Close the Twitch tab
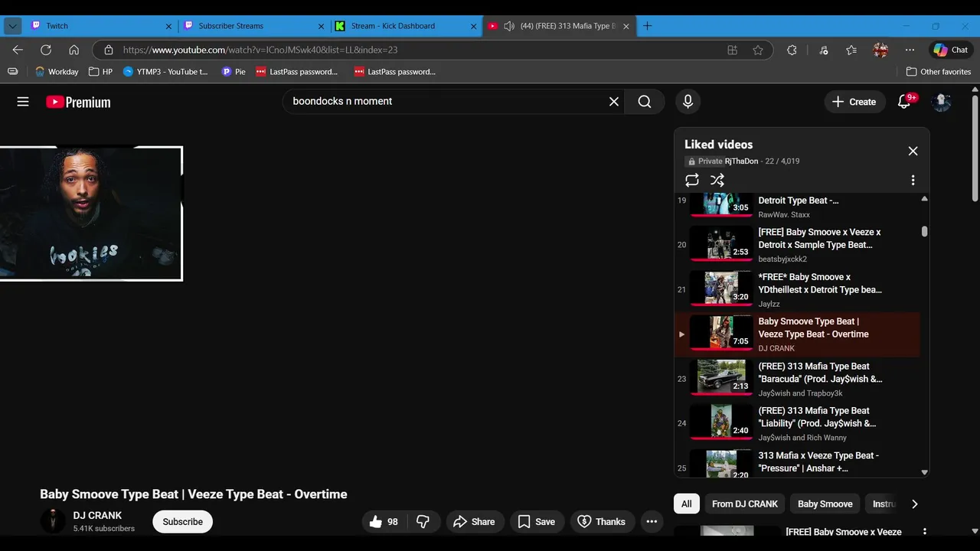Image resolution: width=980 pixels, height=551 pixels. pyautogui.click(x=168, y=26)
